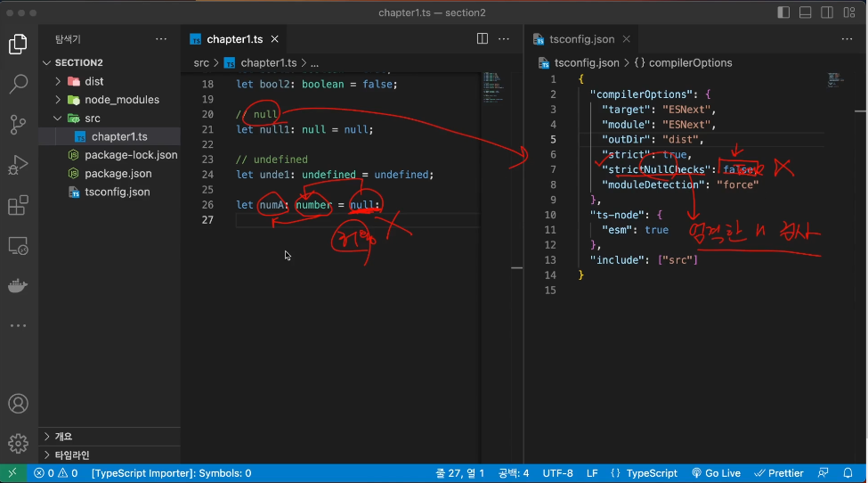Open more actions for tsconfig.json editor group
Viewport: 868px width, 483px height.
tap(847, 39)
